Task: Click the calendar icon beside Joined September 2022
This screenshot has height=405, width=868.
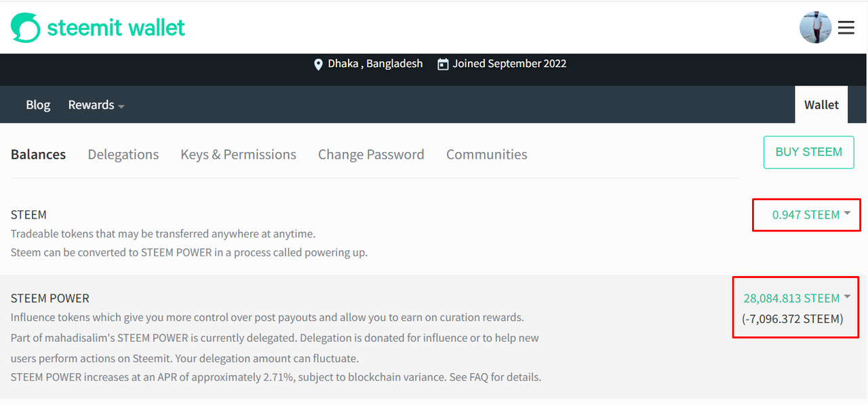Action: (443, 64)
